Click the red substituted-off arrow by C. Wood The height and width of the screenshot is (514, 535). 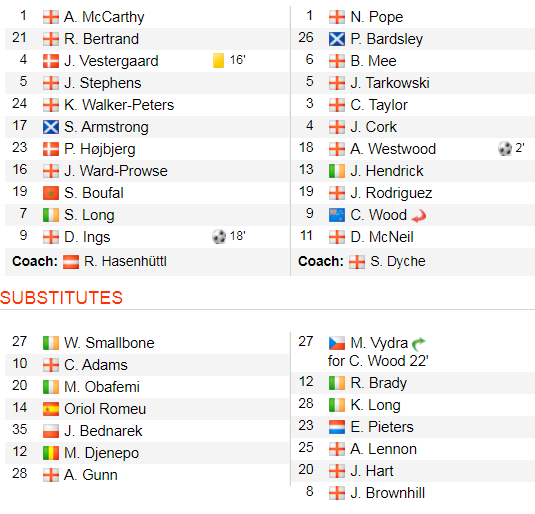(419, 216)
